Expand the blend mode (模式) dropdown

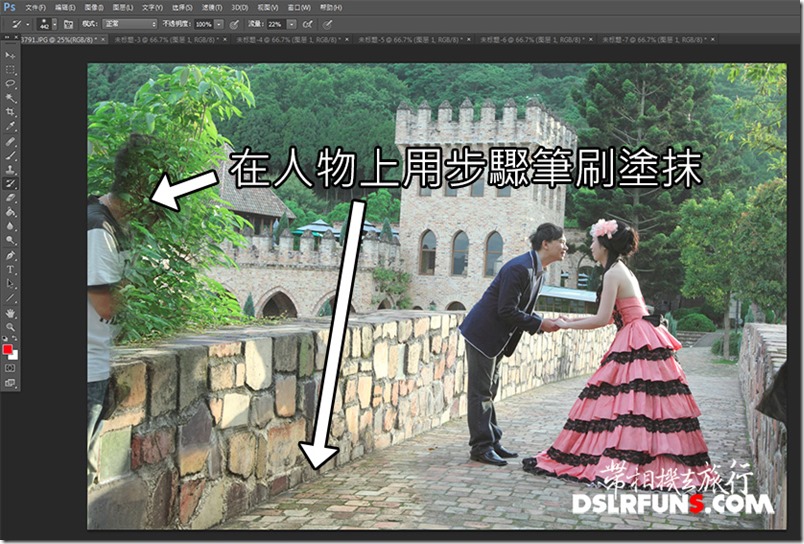tap(127, 23)
